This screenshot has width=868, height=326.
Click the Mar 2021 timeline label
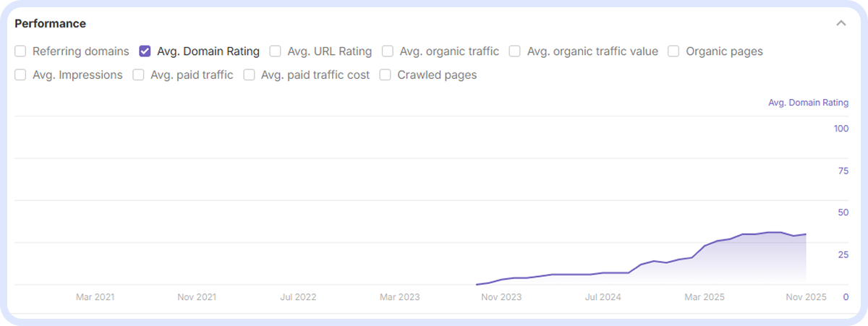tap(95, 297)
